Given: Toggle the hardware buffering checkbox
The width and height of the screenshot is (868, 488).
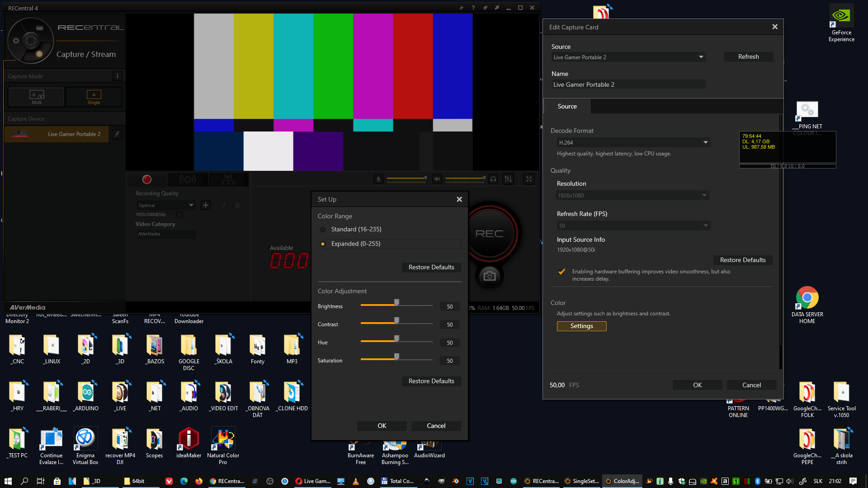Looking at the screenshot, I should click(x=561, y=272).
